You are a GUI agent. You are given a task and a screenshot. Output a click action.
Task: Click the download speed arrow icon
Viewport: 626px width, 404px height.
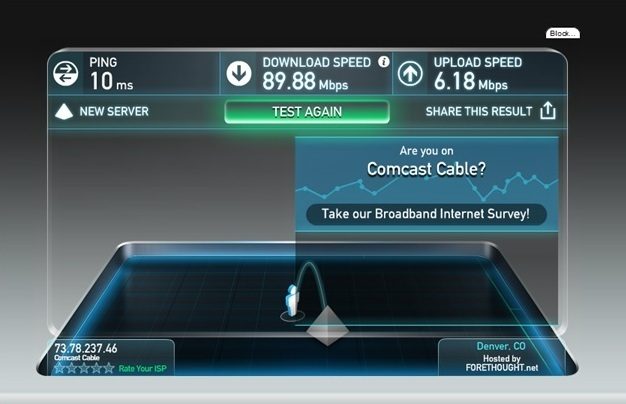coord(239,73)
